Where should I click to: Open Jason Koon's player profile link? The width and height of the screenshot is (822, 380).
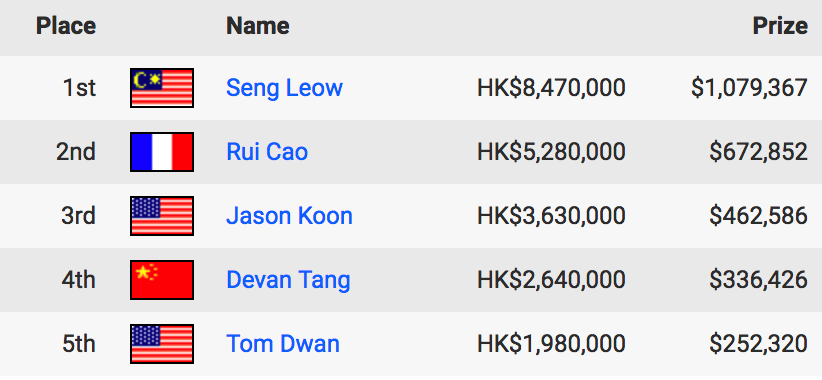tap(289, 216)
